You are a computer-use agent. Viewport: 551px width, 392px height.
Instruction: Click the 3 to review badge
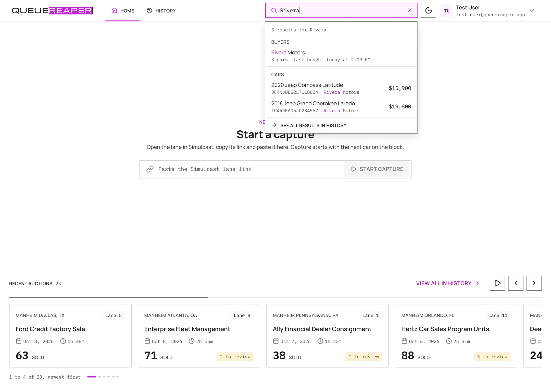(x=492, y=357)
